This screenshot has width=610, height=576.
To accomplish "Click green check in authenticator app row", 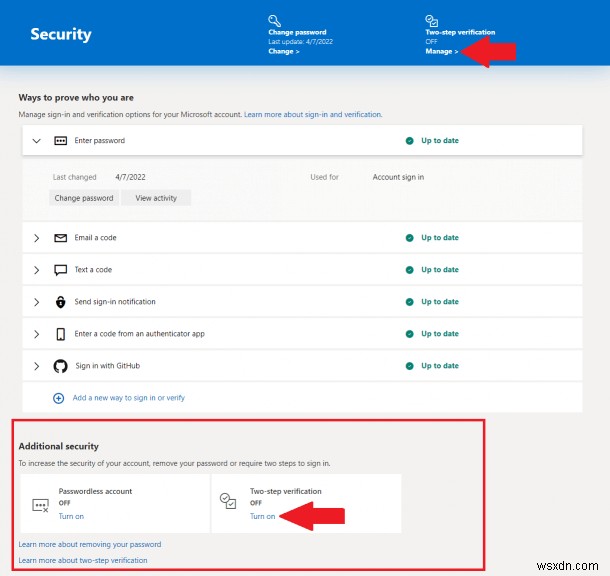I will coord(409,334).
